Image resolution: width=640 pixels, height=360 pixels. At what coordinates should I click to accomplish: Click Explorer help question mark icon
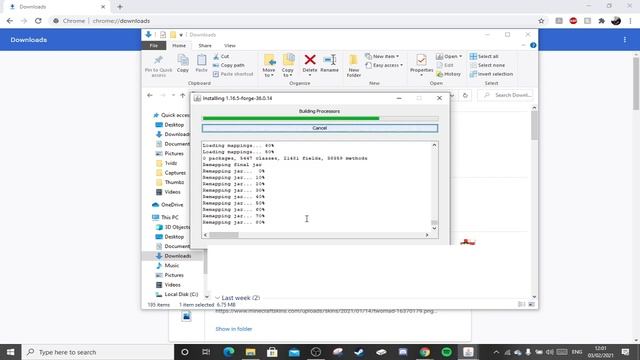(533, 45)
